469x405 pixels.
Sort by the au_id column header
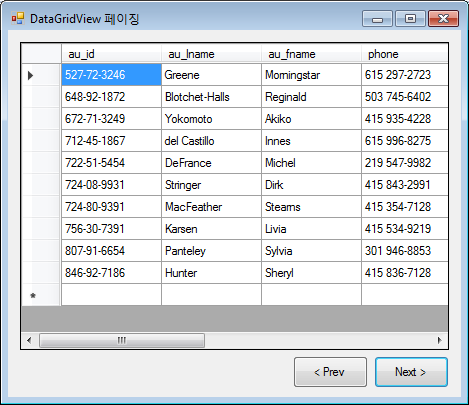[111, 54]
